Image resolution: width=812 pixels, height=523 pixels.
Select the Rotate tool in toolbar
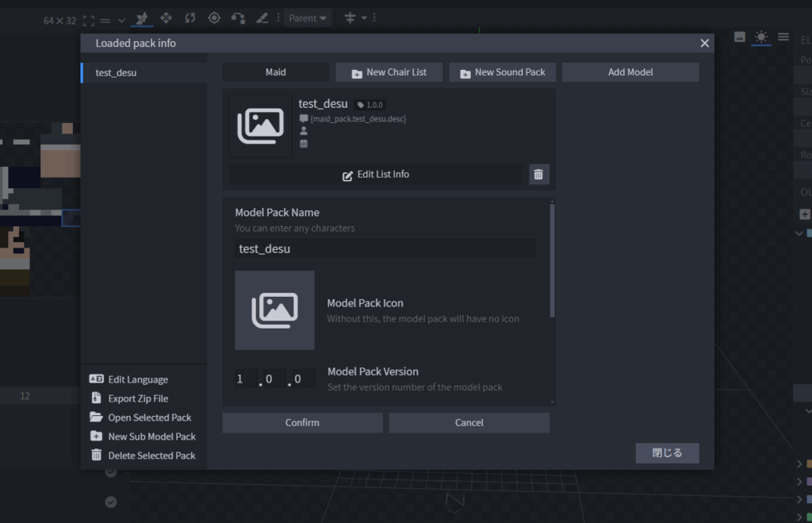(190, 18)
